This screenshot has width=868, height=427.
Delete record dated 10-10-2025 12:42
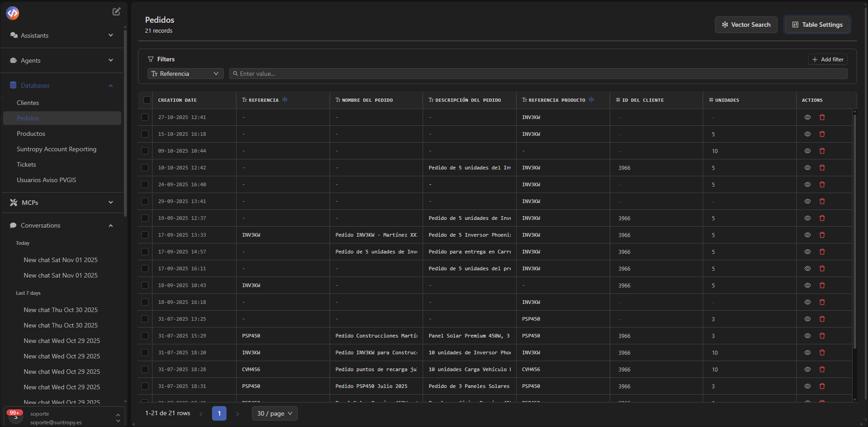pos(822,168)
